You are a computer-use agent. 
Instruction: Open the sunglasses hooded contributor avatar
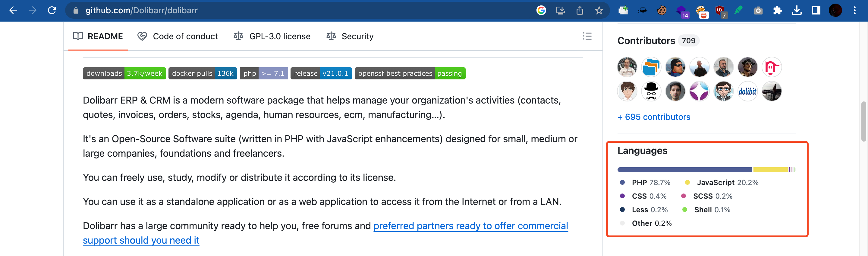(675, 67)
